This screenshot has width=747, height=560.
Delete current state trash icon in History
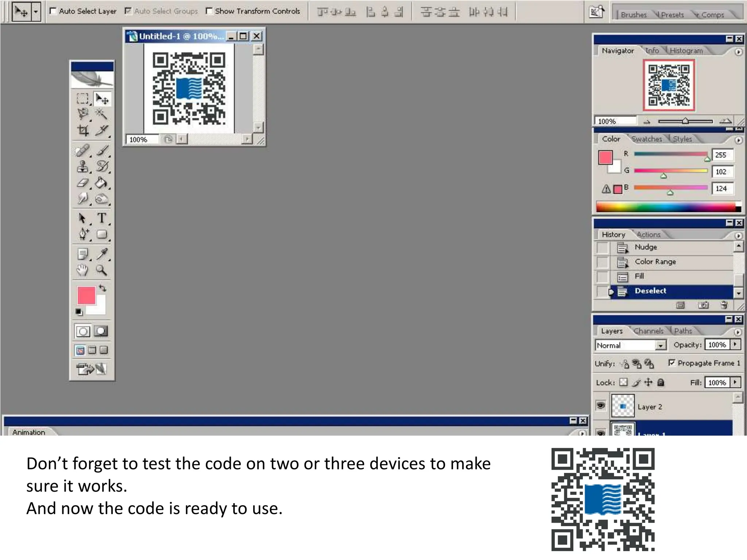pos(724,305)
